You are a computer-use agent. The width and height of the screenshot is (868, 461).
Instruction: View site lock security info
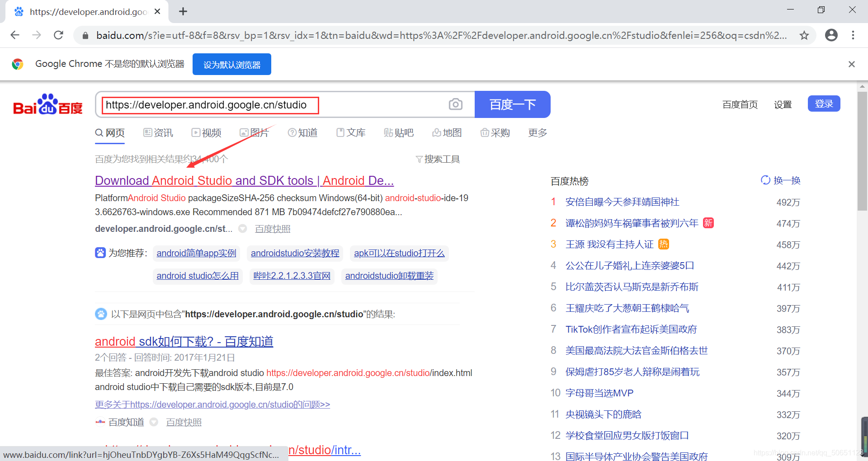click(x=85, y=35)
